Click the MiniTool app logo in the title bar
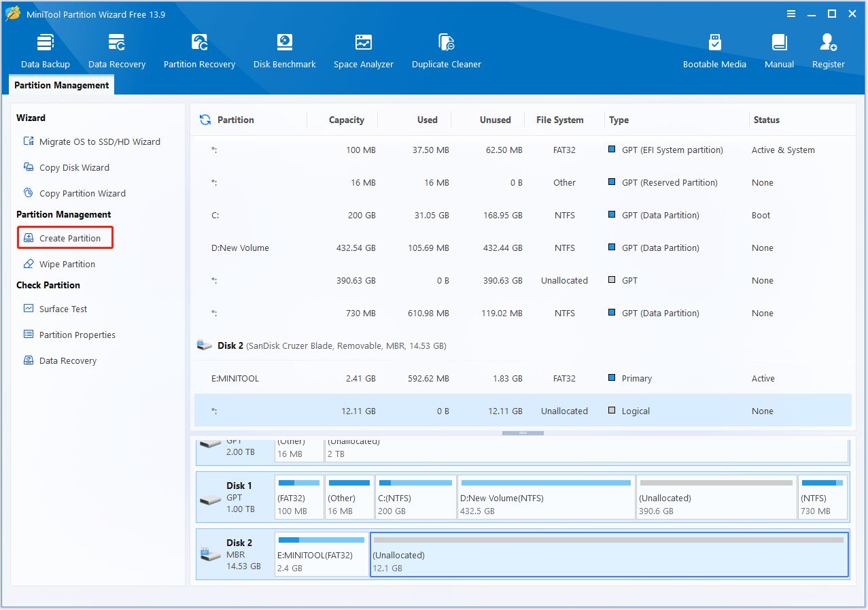This screenshot has width=868, height=610. [x=13, y=14]
